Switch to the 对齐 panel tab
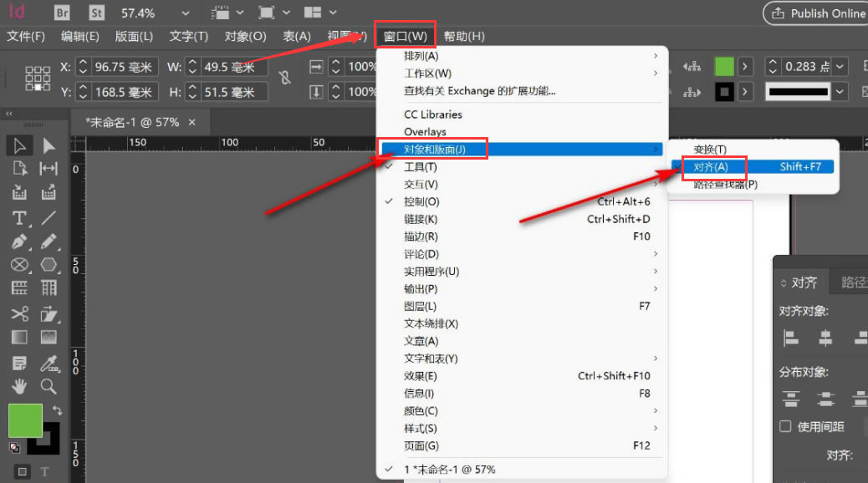 click(804, 282)
